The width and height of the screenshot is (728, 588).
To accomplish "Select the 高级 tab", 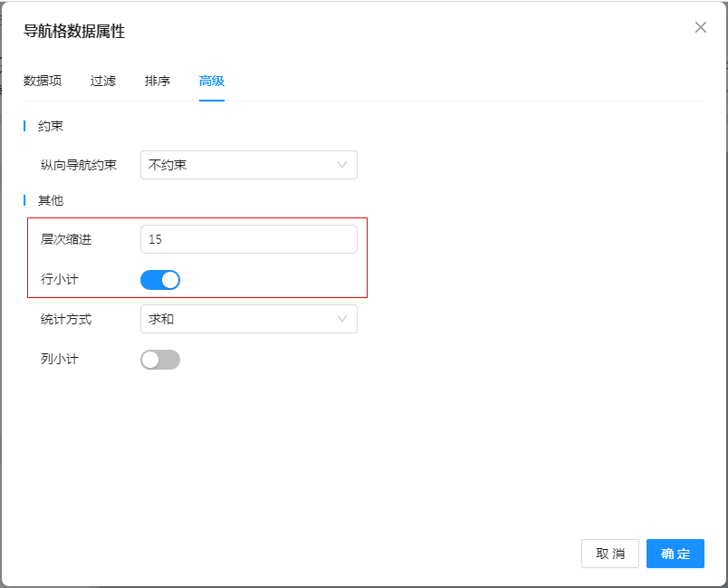I will [212, 81].
